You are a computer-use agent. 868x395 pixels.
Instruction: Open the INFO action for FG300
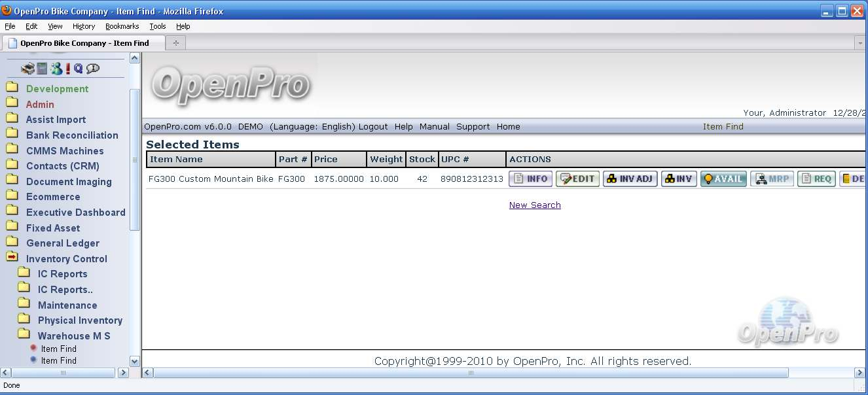pyautogui.click(x=530, y=179)
